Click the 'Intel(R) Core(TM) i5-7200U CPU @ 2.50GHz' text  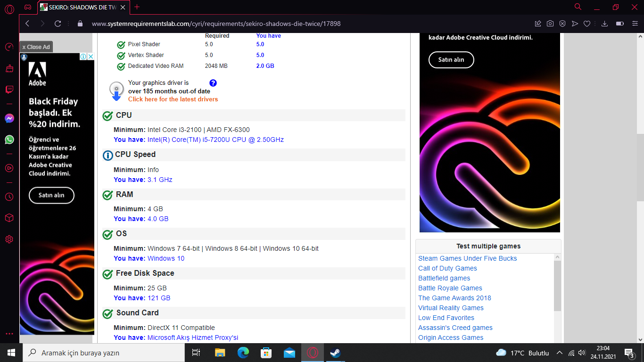215,140
